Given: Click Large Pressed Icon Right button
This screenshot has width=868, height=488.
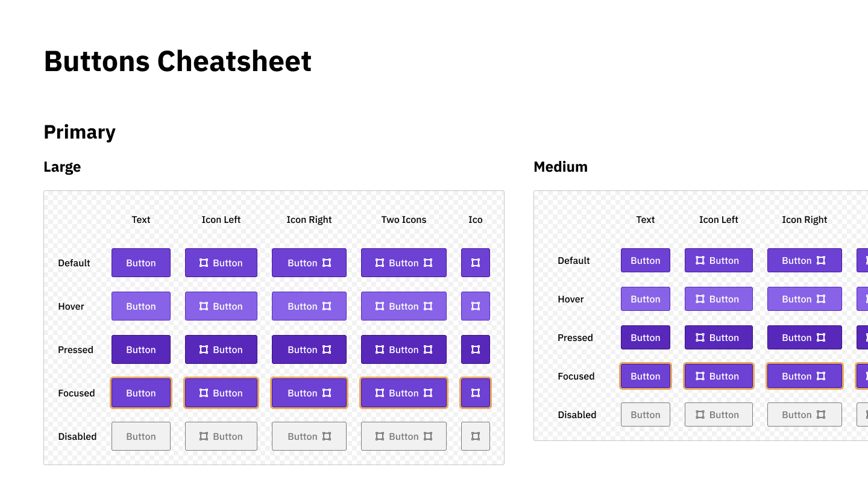Looking at the screenshot, I should [x=309, y=349].
